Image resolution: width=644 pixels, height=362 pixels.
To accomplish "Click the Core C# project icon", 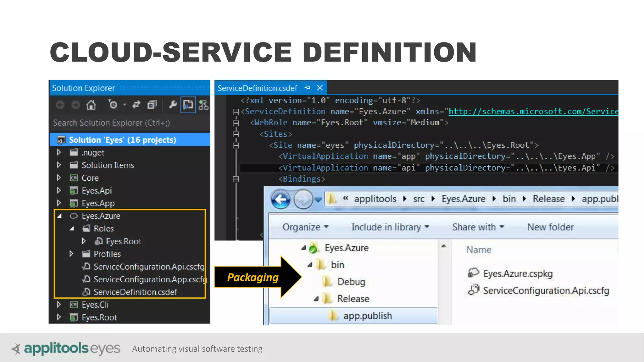I will point(74,178).
